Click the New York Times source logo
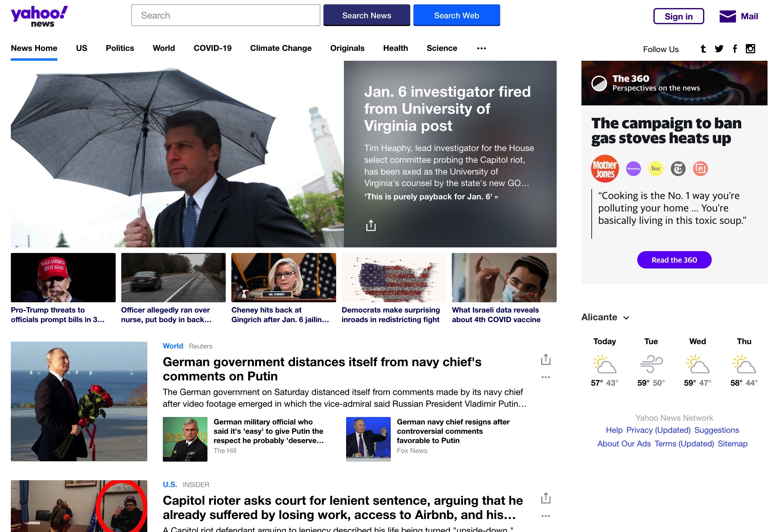Viewport: 779px width, 532px height. 678,169
